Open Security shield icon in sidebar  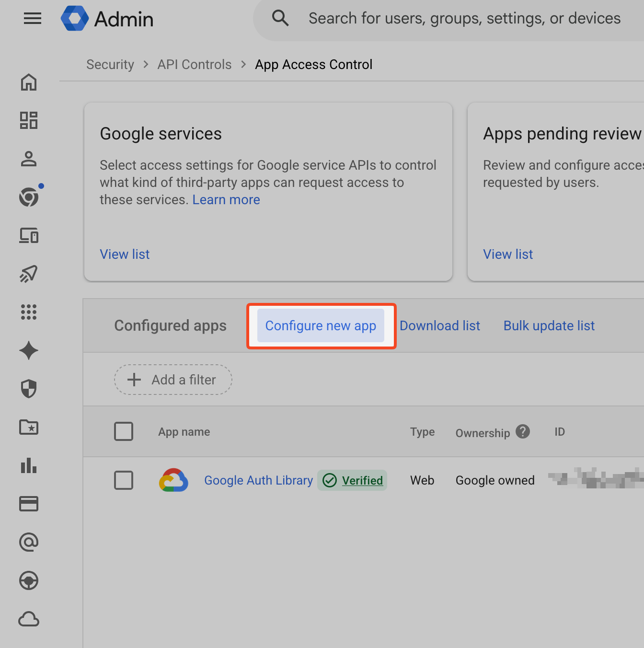29,389
